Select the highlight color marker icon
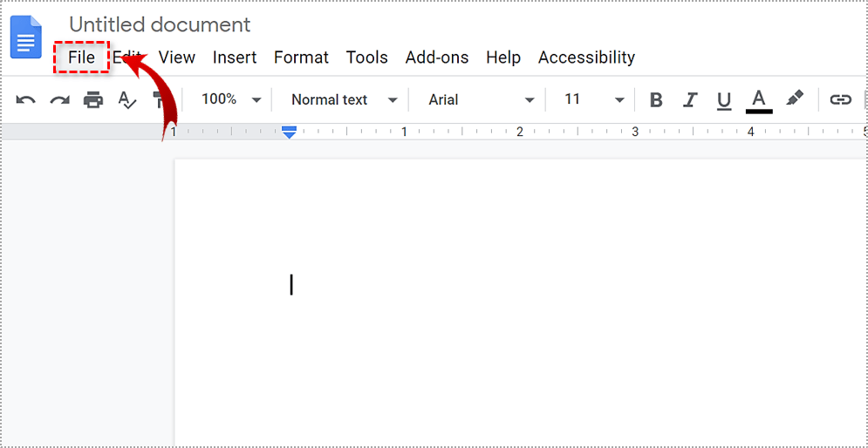Screen dimensions: 868x448 pyautogui.click(x=795, y=98)
